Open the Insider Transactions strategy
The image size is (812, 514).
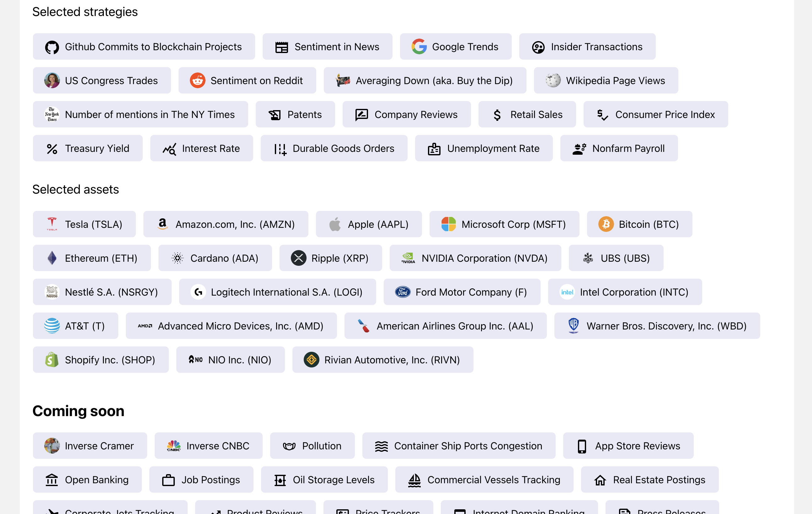587,47
